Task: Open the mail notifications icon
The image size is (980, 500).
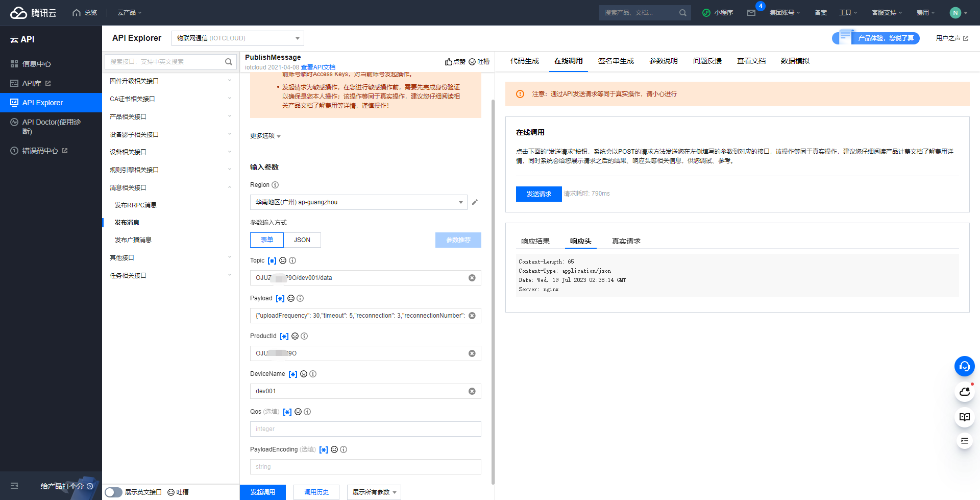Action: pos(751,13)
